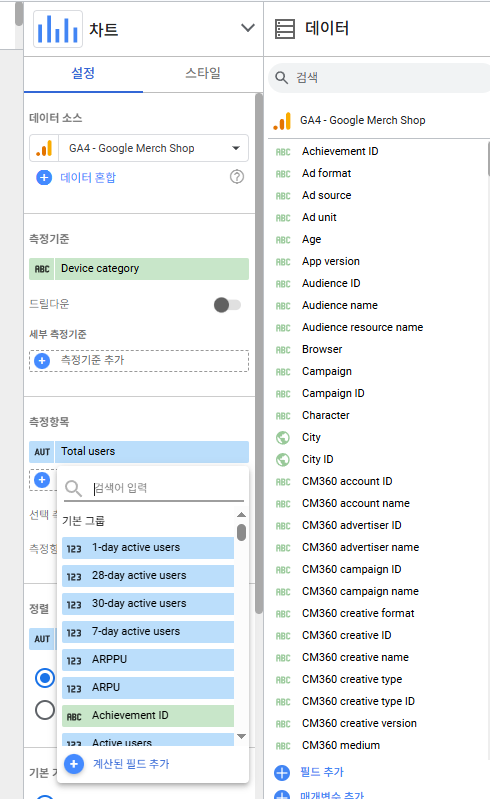Click the ABC icon next to Campaign
This screenshot has width=490, height=799.
pyautogui.click(x=283, y=372)
